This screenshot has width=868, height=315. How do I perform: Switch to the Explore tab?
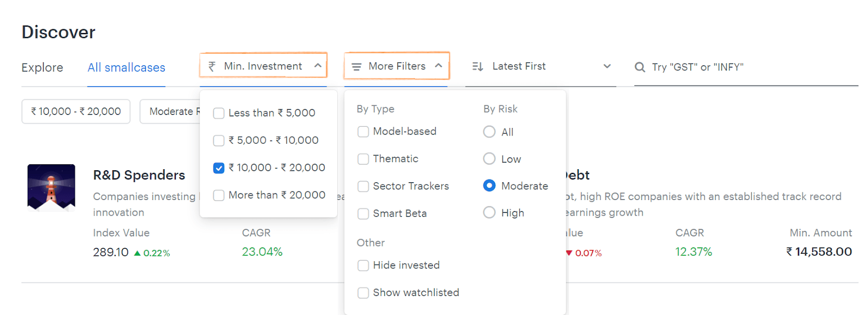click(x=42, y=68)
